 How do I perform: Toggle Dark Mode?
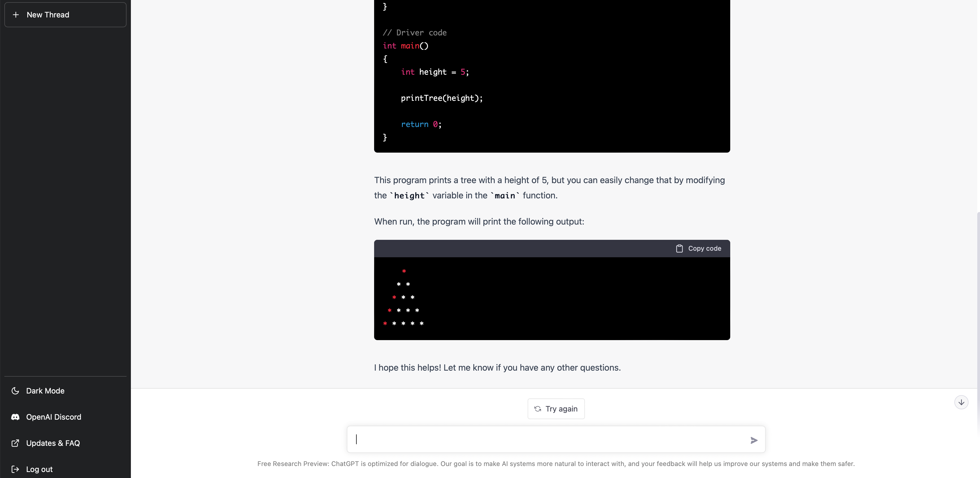click(x=45, y=391)
